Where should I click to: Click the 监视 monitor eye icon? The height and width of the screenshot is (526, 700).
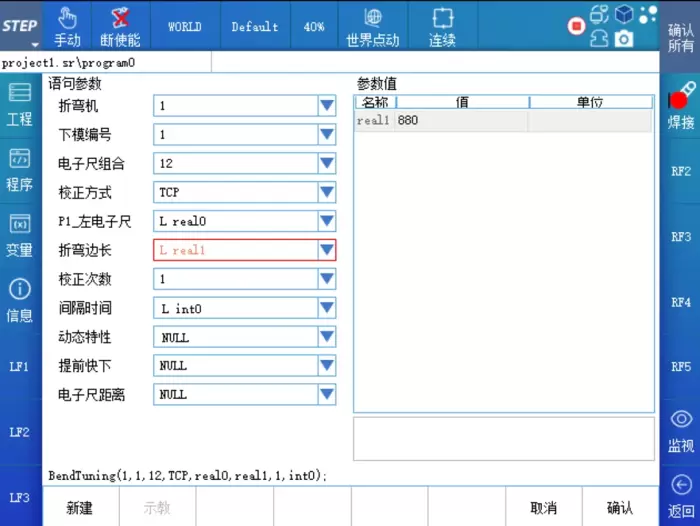coord(681,430)
